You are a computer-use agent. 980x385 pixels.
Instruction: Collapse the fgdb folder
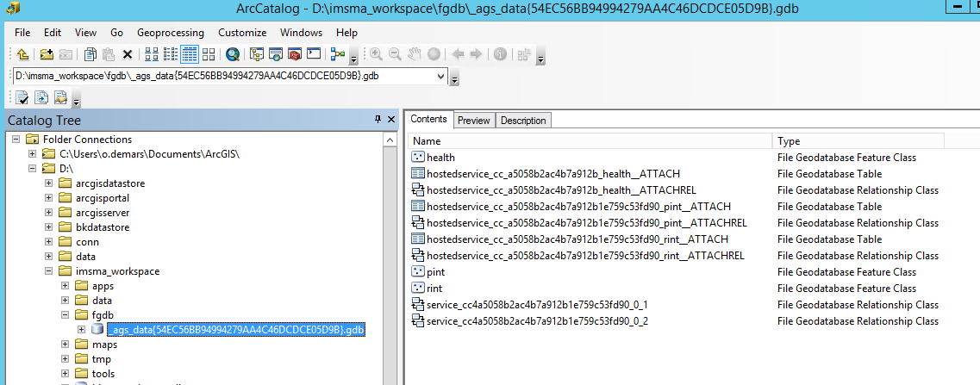tap(65, 315)
